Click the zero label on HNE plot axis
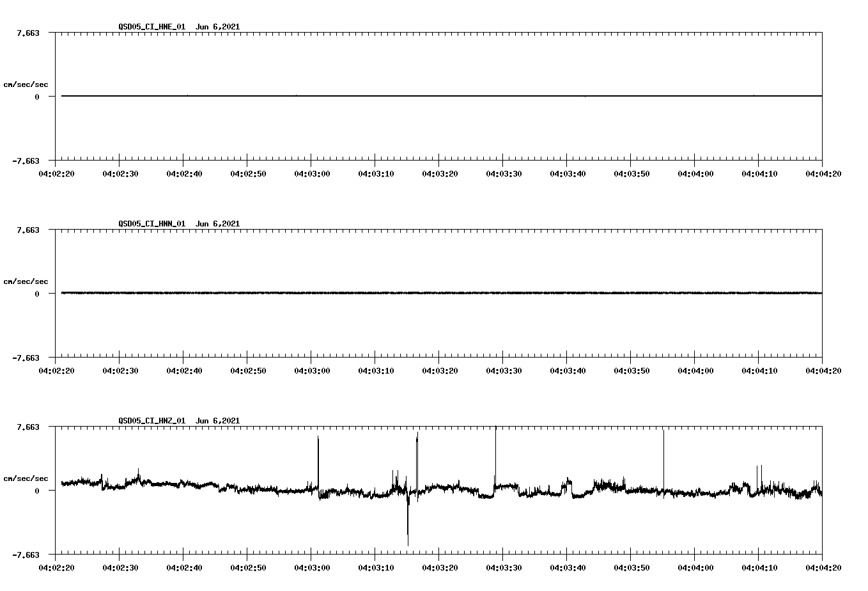 (x=37, y=97)
